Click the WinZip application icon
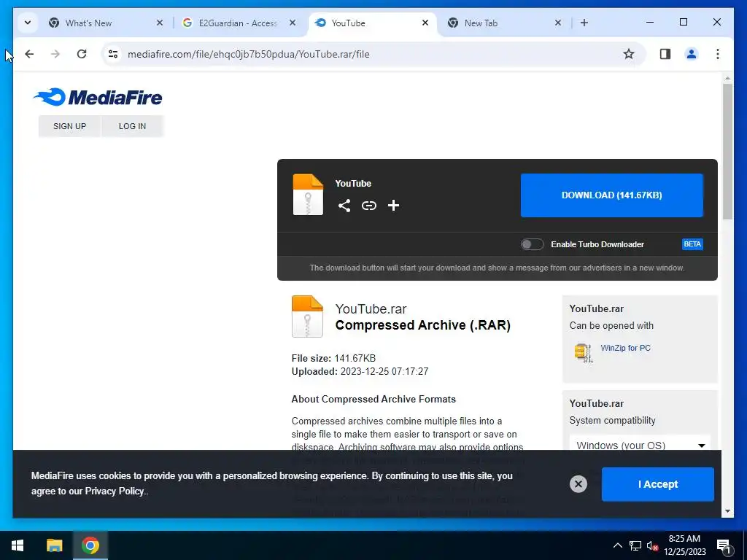The width and height of the screenshot is (747, 560). 583,353
